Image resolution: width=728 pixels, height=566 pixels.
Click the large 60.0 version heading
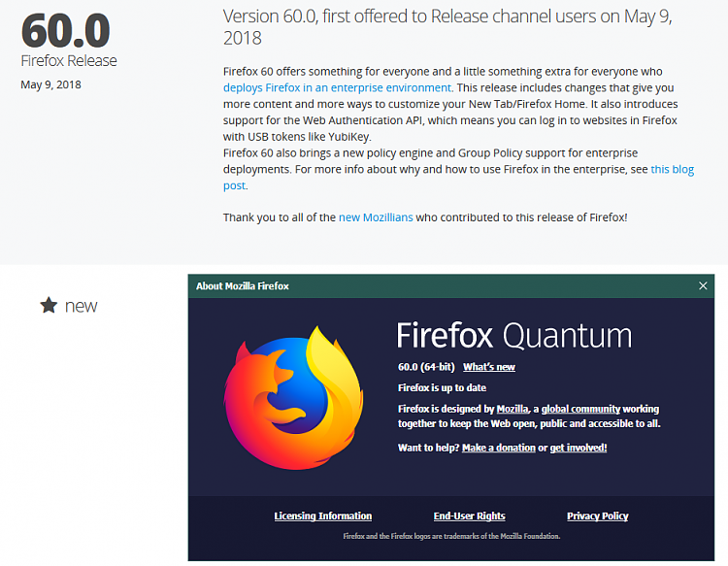pos(65,31)
